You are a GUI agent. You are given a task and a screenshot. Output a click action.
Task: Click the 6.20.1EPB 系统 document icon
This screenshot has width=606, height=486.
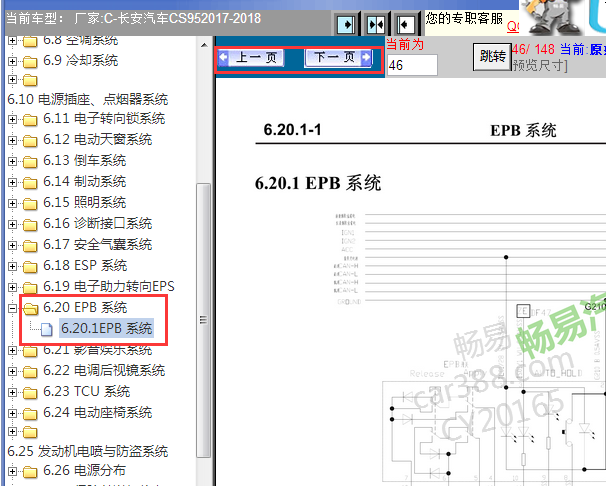coord(46,329)
